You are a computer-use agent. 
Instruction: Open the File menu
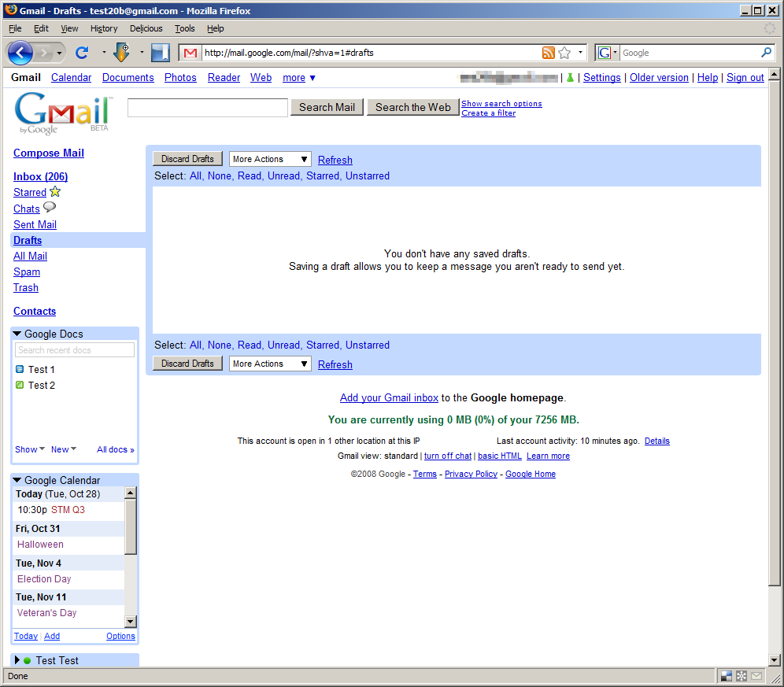pos(15,28)
